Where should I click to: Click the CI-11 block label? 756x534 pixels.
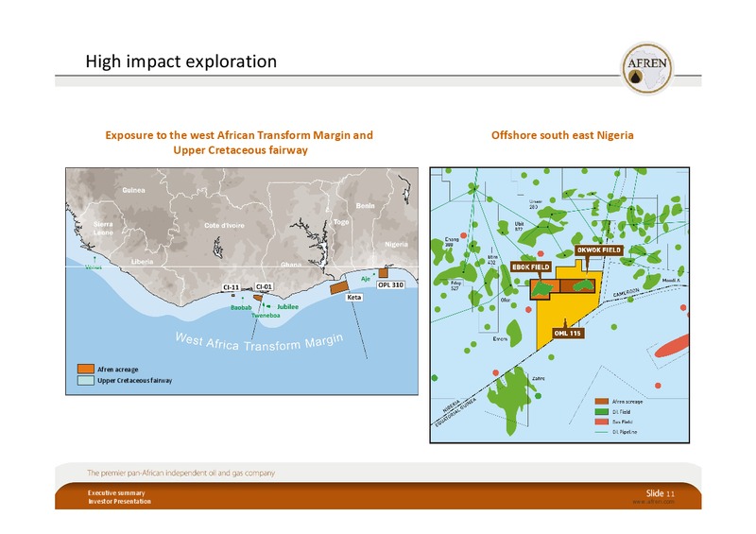pos(231,287)
